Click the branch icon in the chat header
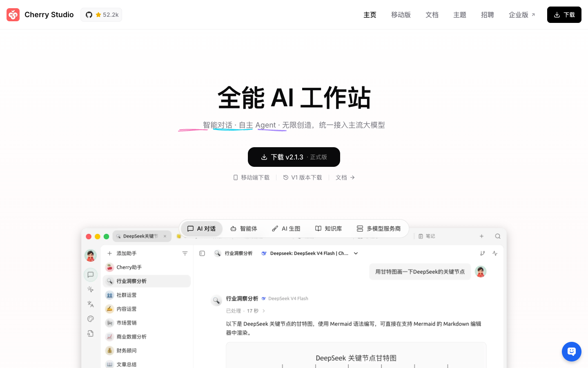This screenshot has height=368, width=588. [x=483, y=254]
